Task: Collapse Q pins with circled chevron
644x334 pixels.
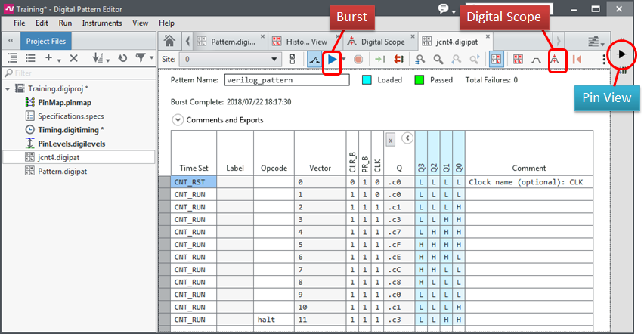Action: (x=407, y=138)
